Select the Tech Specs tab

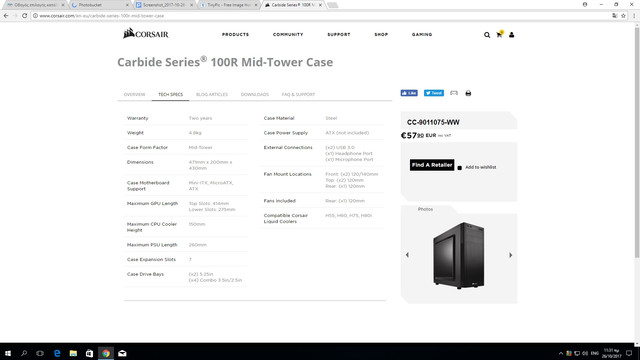[171, 94]
